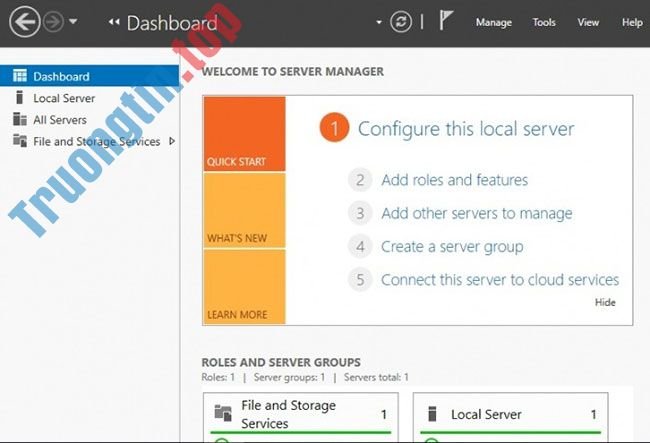The height and width of the screenshot is (443, 650).
Task: Click the Local Server tile icon
Action: [432, 413]
